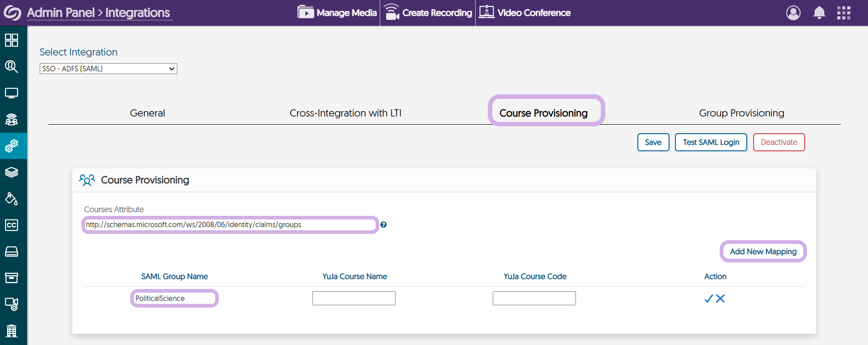Viewport: 868px width, 345px height.
Task: Click the Save button
Action: 653,142
